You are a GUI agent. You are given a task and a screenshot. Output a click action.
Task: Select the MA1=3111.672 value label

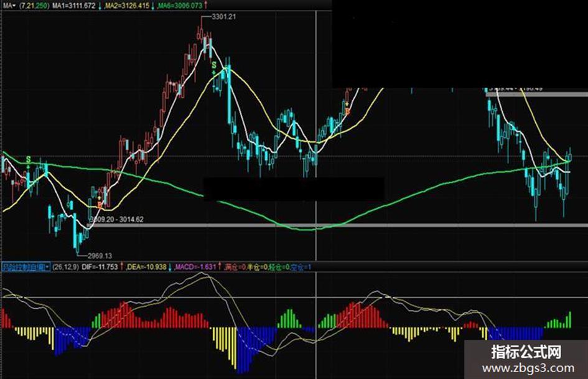tap(73, 6)
